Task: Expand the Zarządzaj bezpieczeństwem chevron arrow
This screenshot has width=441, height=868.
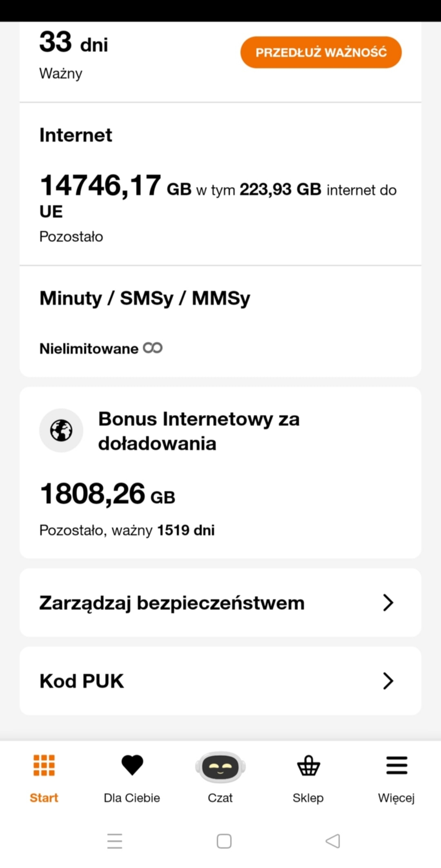Action: [388, 602]
